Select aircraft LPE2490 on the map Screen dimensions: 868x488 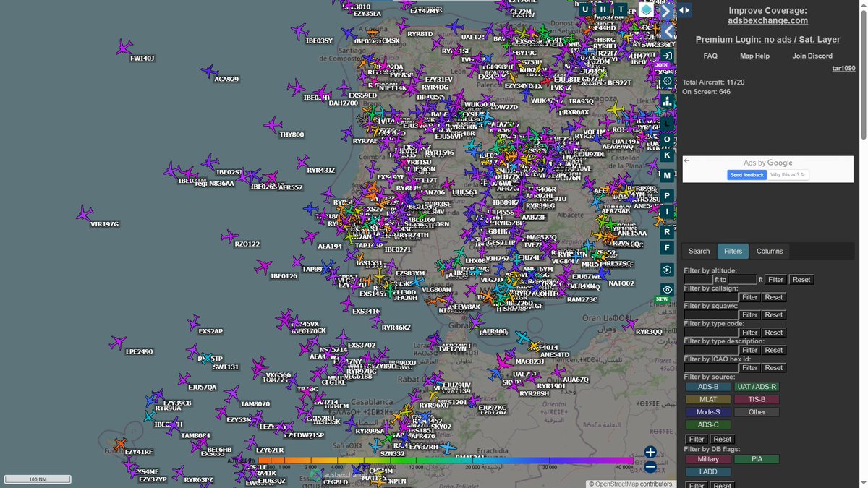[118, 343]
